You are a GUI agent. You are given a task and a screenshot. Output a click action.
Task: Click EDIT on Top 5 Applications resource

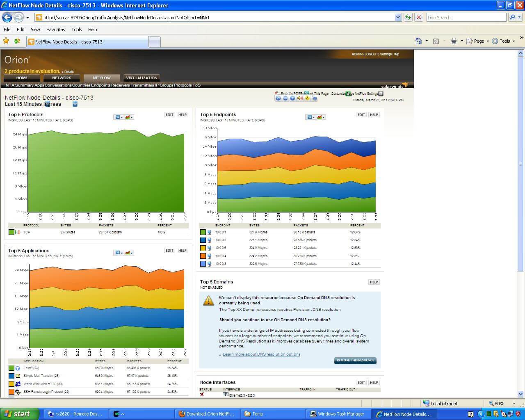pyautogui.click(x=169, y=250)
